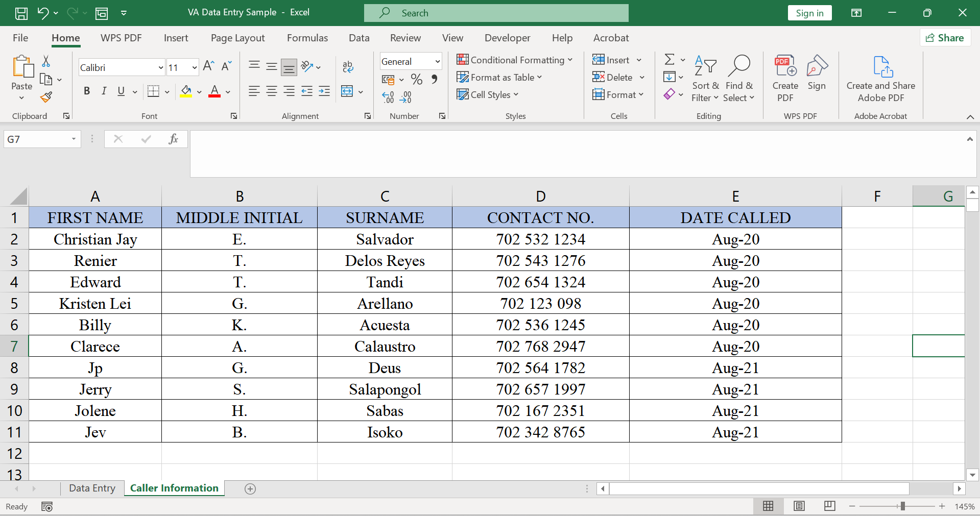Switch to the Page Layout tab
Image resolution: width=980 pixels, height=516 pixels.
[x=237, y=38]
